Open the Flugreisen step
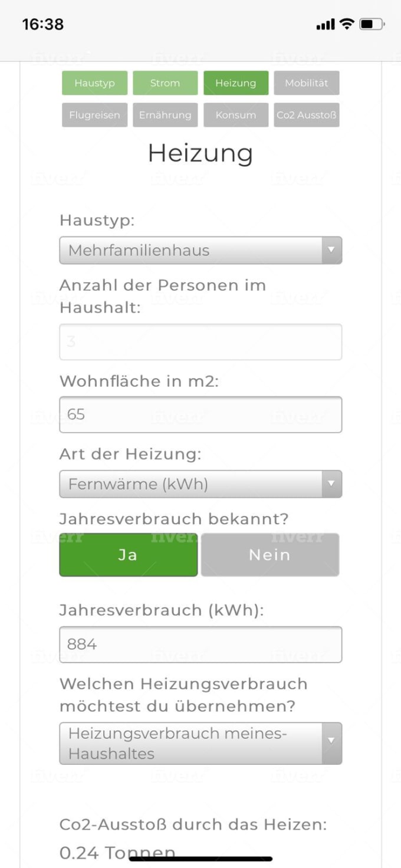 (94, 115)
